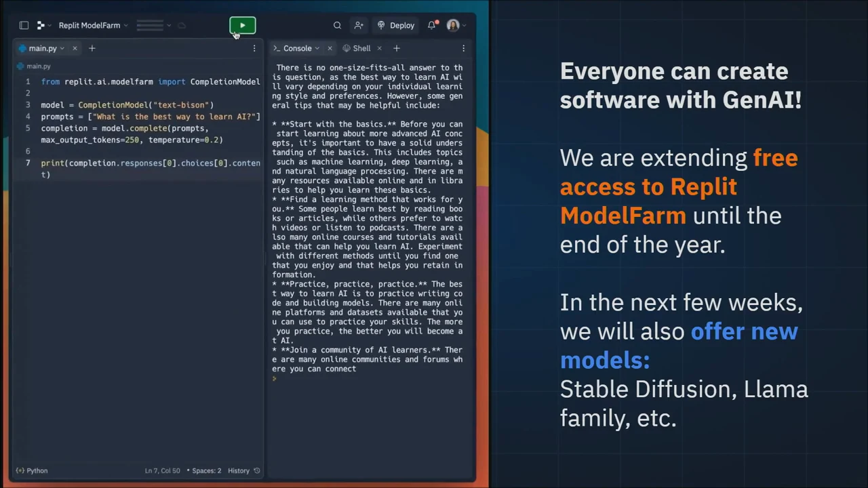Click the main.py breadcrumb
Image resolution: width=868 pixels, height=488 pixels.
pyautogui.click(x=34, y=66)
